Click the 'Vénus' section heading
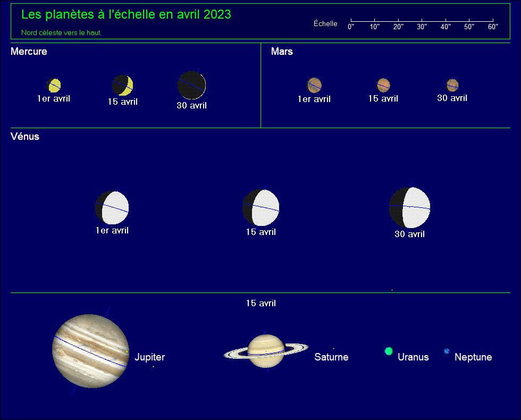The image size is (521, 420). 25,137
